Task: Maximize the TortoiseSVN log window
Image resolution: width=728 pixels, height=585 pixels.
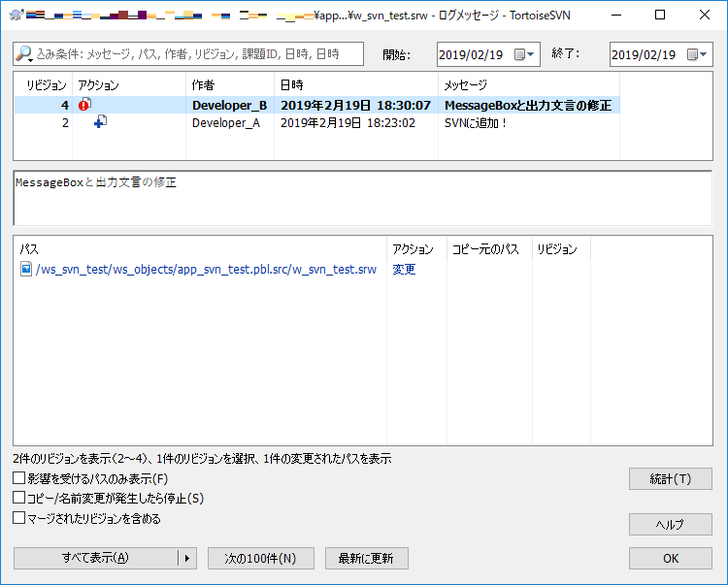Action: [660, 16]
